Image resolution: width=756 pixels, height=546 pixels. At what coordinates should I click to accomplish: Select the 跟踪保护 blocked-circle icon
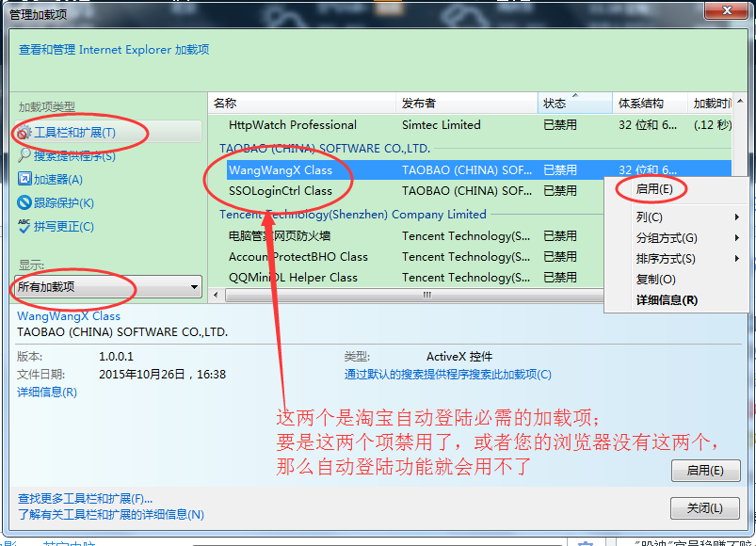(25, 202)
